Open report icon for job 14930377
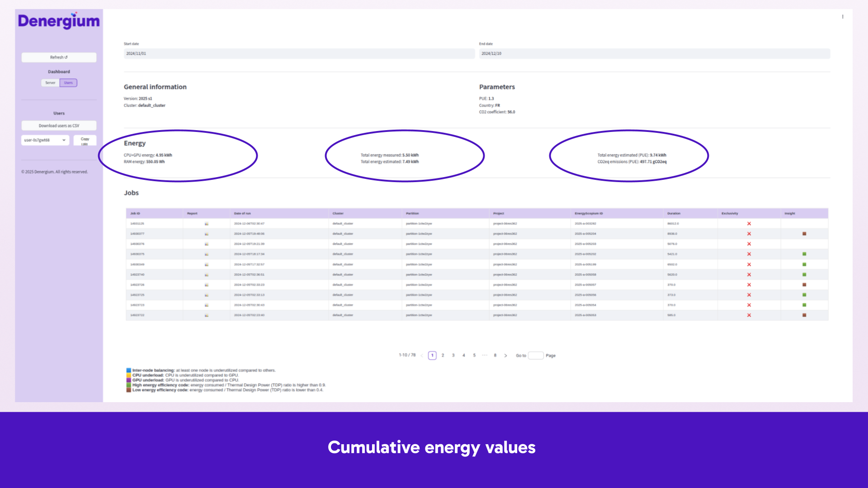 pos(207,234)
